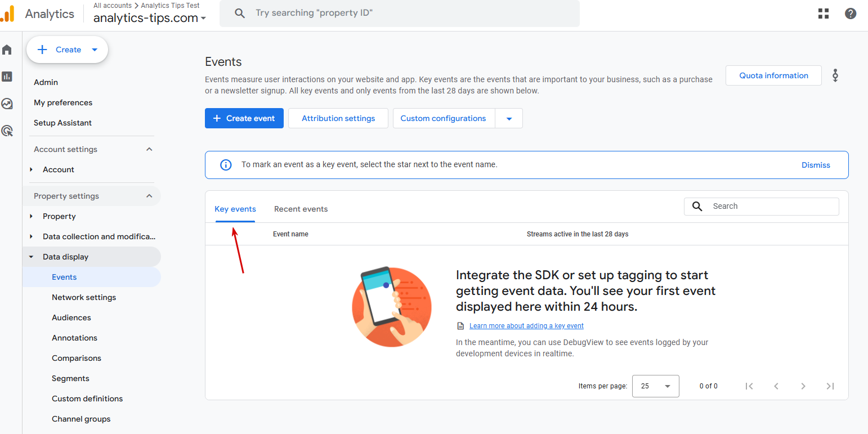
Task: Go to the next page arrow
Action: coord(803,386)
